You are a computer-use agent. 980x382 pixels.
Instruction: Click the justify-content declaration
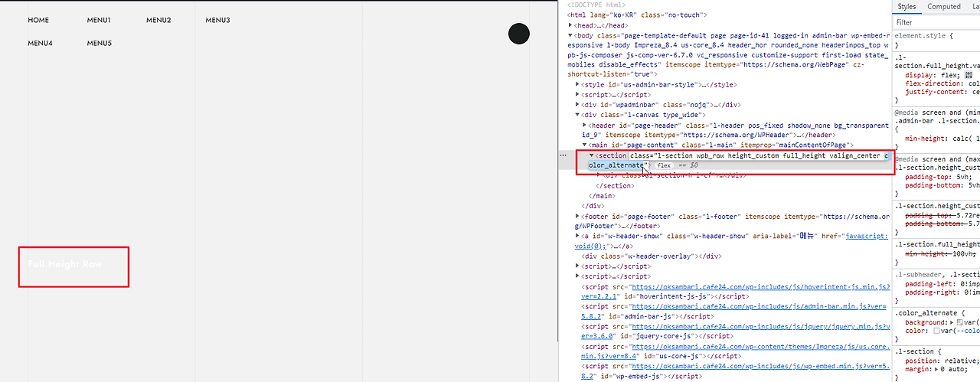942,93
